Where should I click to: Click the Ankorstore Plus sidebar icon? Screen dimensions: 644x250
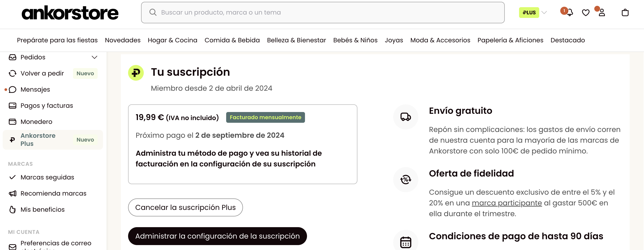12,140
